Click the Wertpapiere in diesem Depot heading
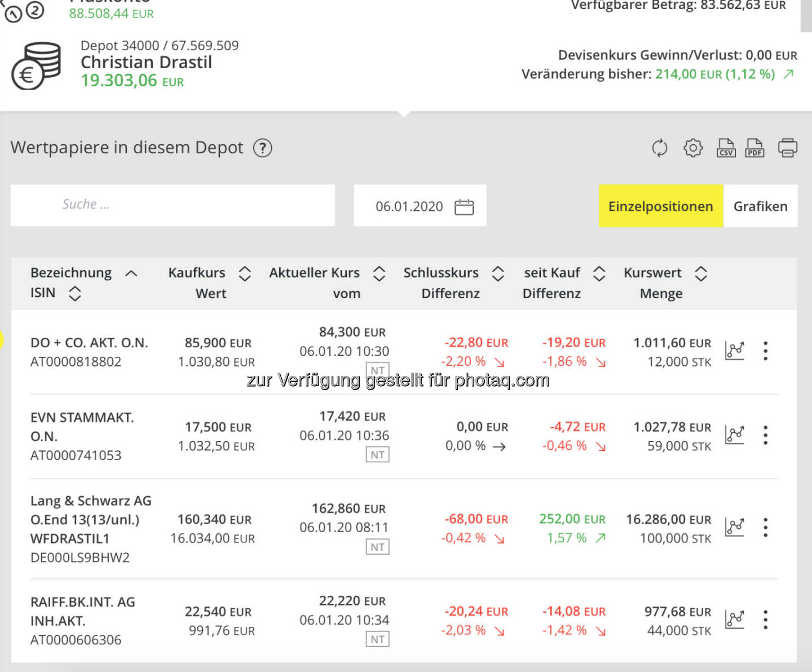This screenshot has width=812, height=672. [127, 148]
